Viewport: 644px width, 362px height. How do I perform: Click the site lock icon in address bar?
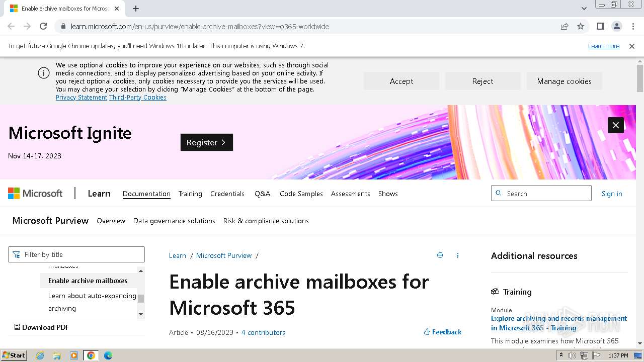63,26
